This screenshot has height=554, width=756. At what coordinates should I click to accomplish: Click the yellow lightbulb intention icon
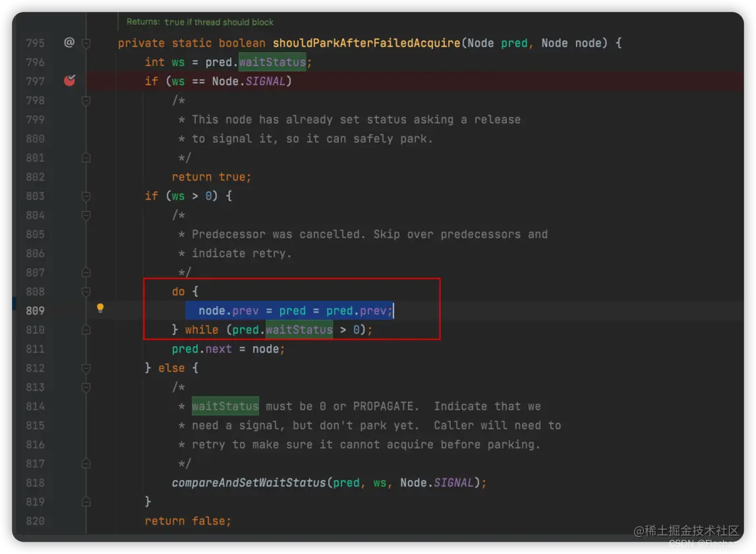pos(100,308)
